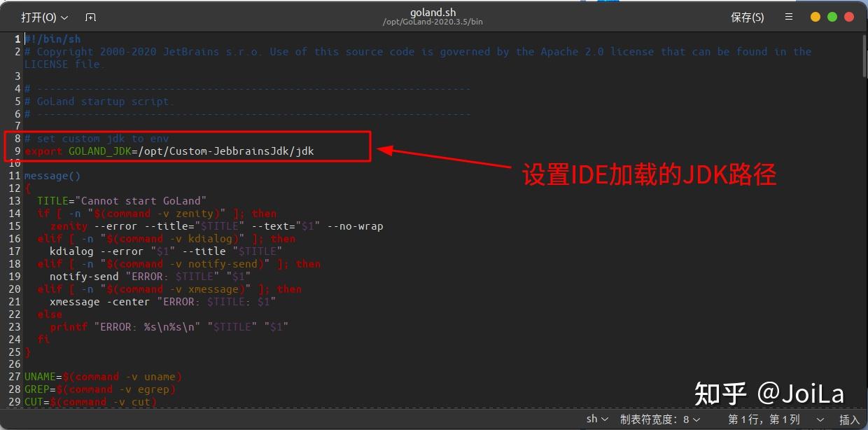The image size is (868, 430).
Task: Click the elif 'command -v xmessage' line
Action: [169, 290]
